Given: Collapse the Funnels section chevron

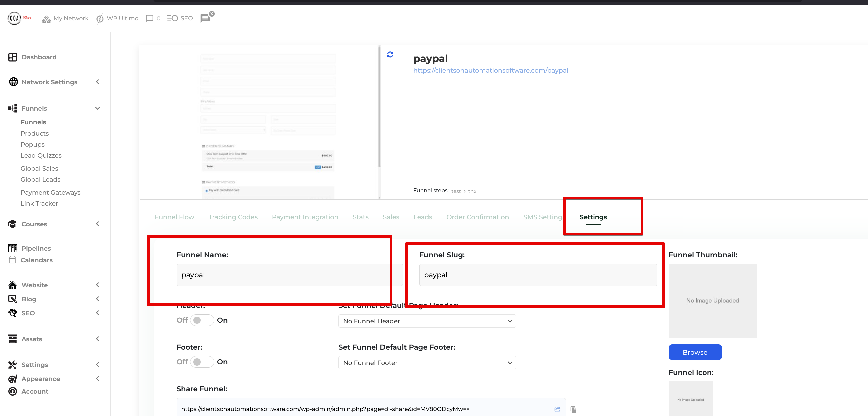Looking at the screenshot, I should coord(97,108).
